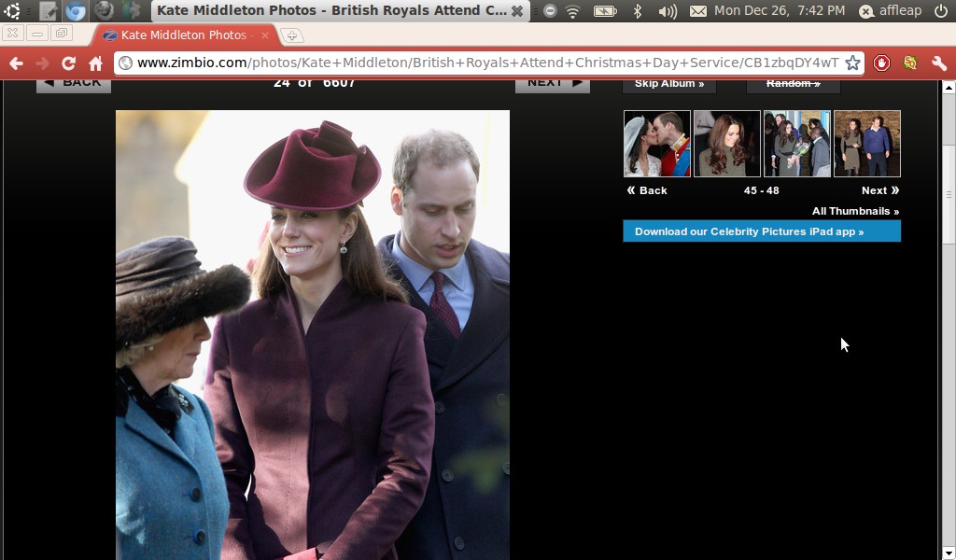Open the red stop-hand adblock extension

[x=881, y=63]
